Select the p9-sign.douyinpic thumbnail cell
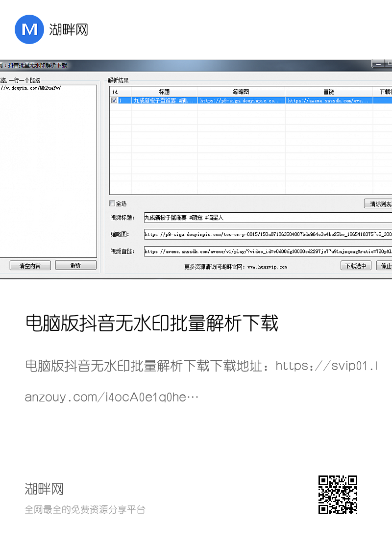This screenshot has height=549, width=392. [x=241, y=100]
